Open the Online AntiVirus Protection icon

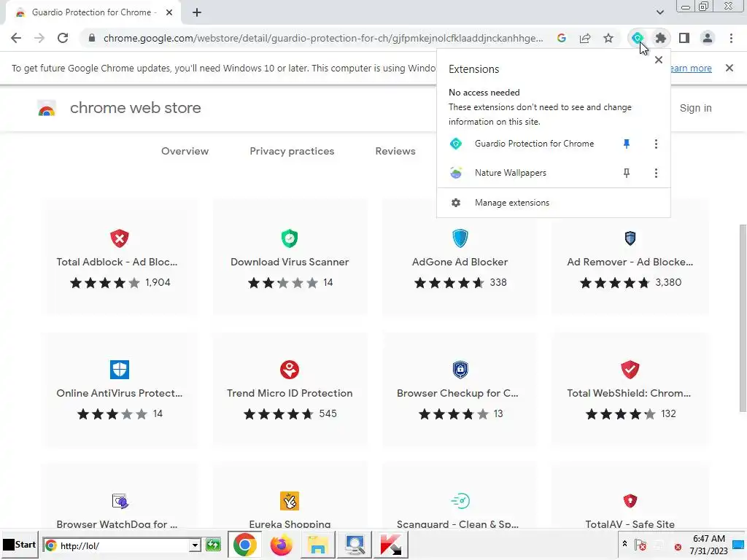120,370
